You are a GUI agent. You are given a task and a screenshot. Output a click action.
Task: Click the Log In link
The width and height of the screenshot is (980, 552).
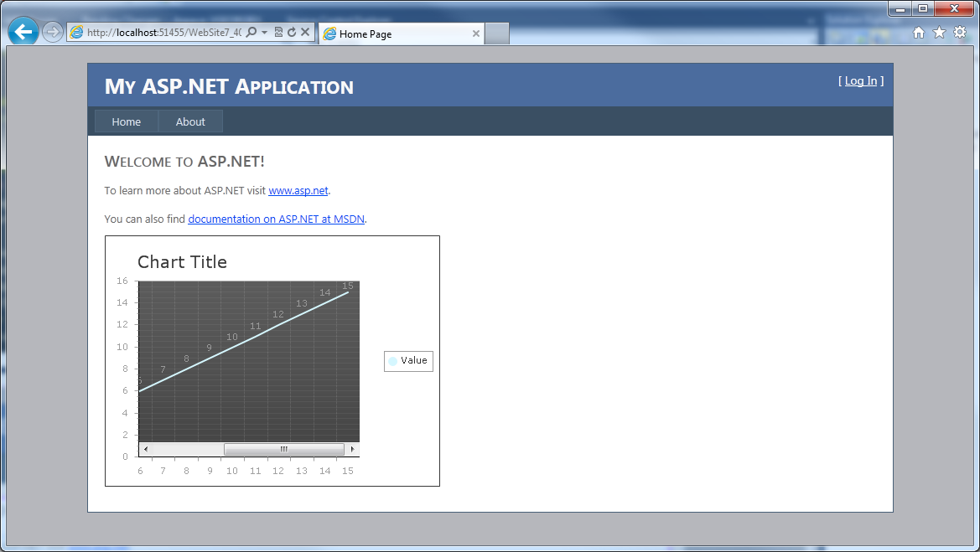point(861,80)
